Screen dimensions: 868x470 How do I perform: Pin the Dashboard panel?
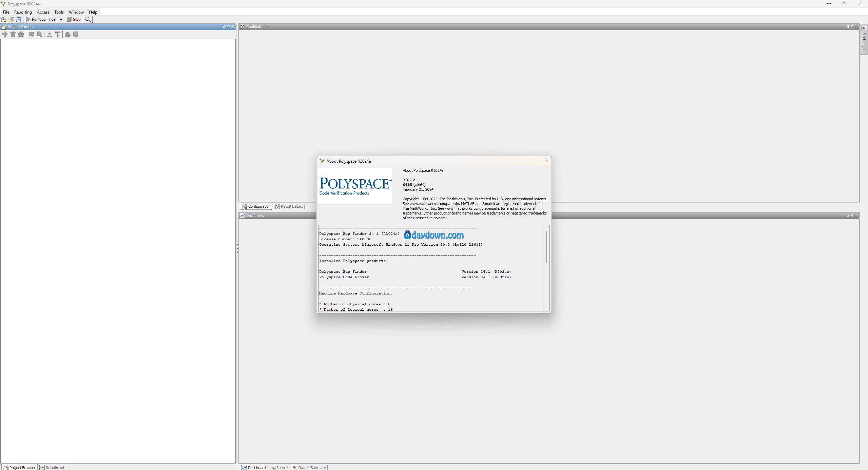tap(852, 215)
